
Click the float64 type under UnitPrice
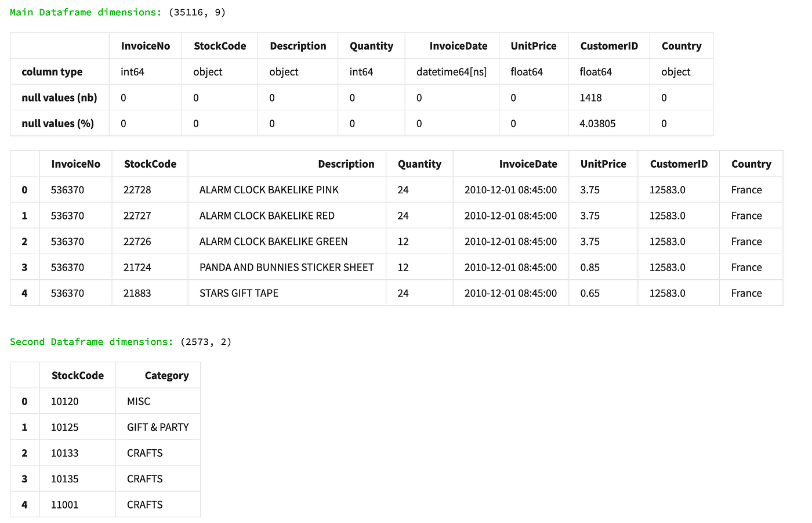pos(527,72)
